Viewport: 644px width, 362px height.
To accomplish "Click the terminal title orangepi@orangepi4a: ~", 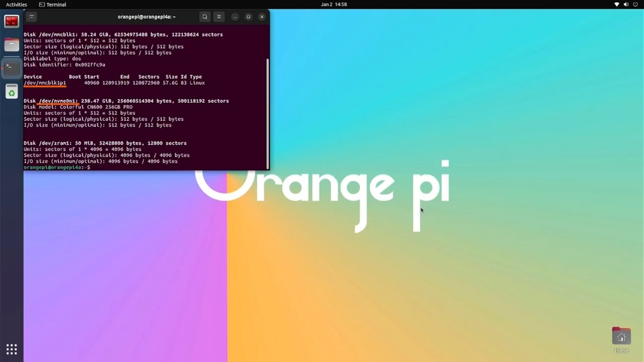I will coord(147,17).
